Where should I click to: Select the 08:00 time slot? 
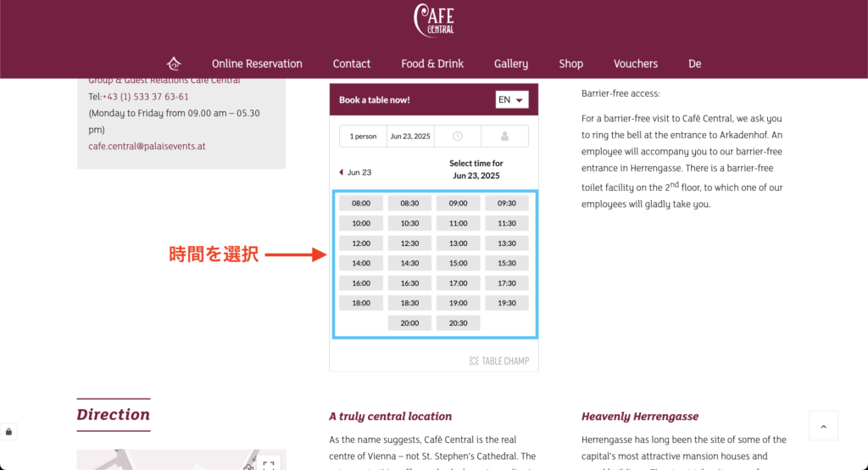pyautogui.click(x=361, y=204)
